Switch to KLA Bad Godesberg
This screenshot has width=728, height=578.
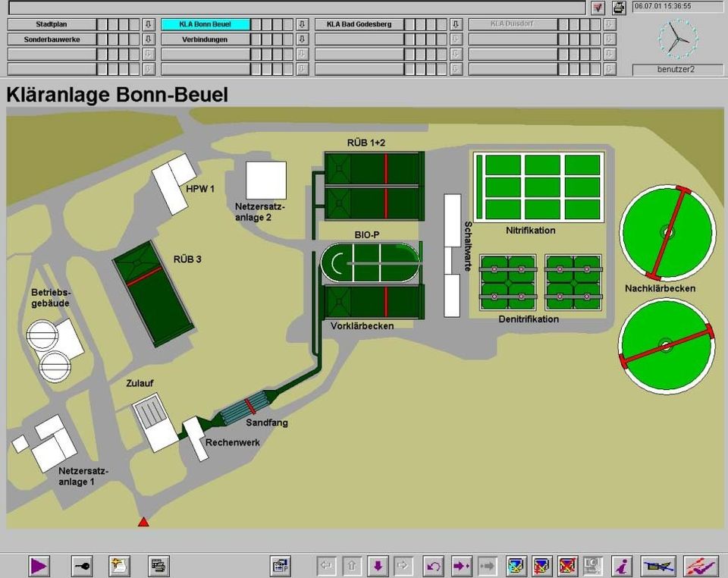pos(359,24)
